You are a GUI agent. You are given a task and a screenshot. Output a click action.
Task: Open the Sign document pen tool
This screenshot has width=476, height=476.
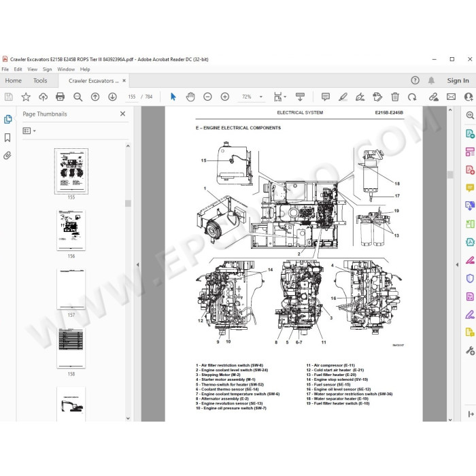tap(360, 97)
